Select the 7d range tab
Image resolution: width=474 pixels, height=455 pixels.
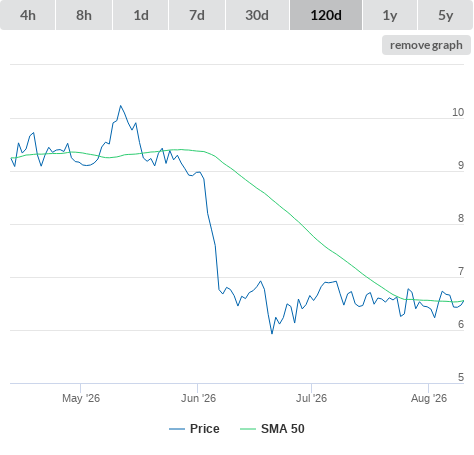point(197,15)
